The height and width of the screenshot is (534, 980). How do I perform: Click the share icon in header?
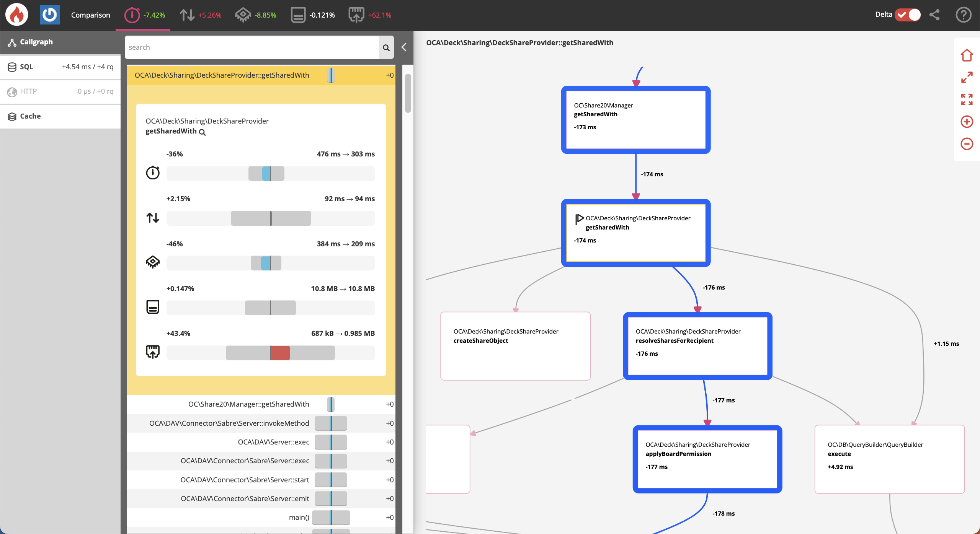coord(934,15)
